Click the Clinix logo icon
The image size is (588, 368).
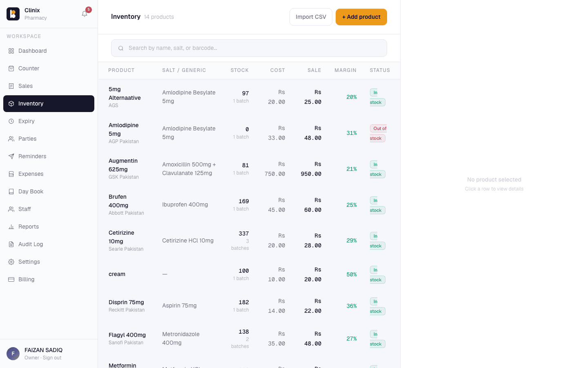(x=13, y=14)
